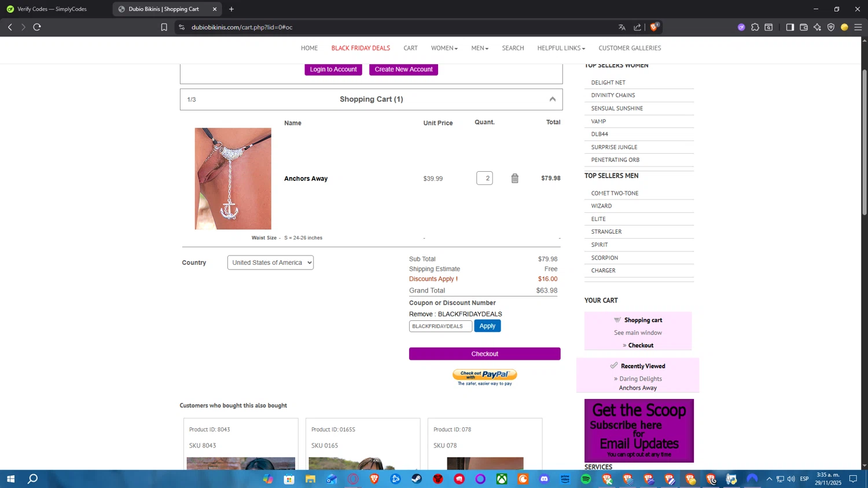Open the CART nav link
The width and height of the screenshot is (868, 488).
pos(410,48)
